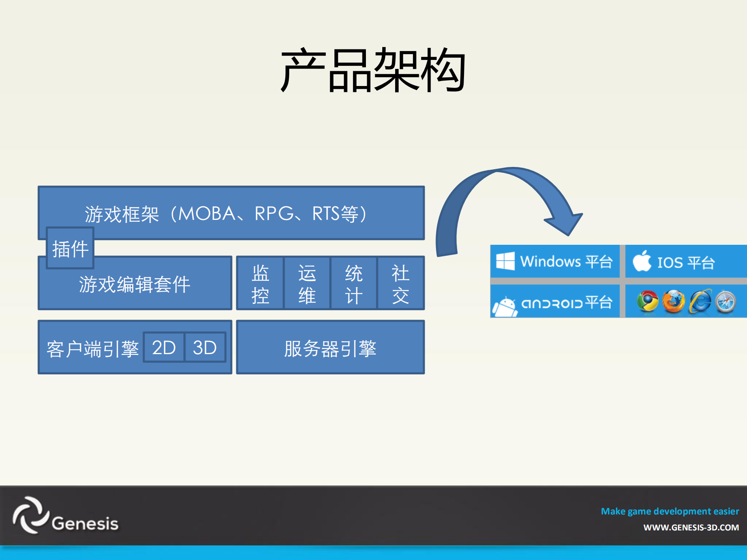Expand the 游戏编辑套件 suite panel
This screenshot has width=747, height=560.
134,283
